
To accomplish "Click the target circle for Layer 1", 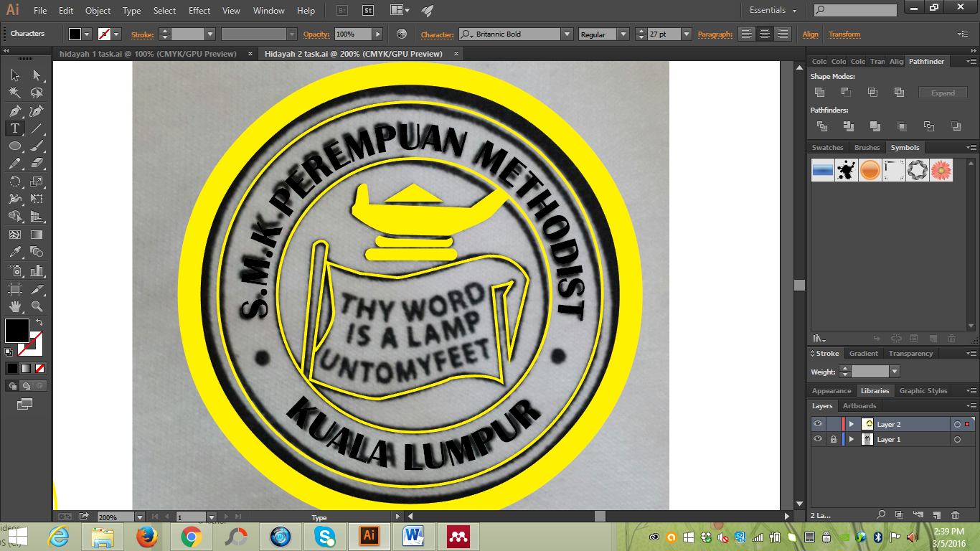I will pos(957,439).
